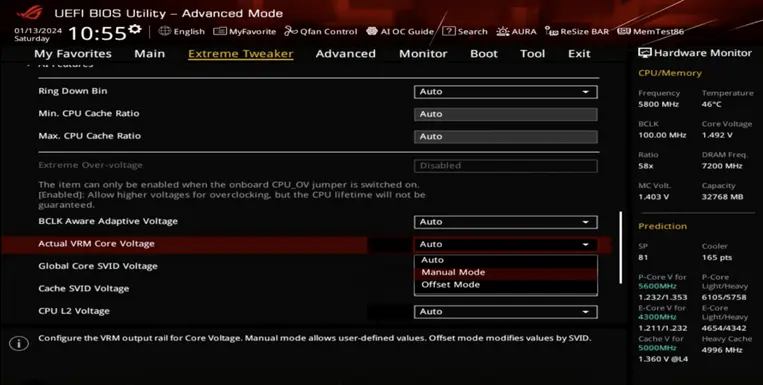Click the 4300MHz E-Core prediction
This screenshot has height=385, width=763.
pyautogui.click(x=657, y=317)
